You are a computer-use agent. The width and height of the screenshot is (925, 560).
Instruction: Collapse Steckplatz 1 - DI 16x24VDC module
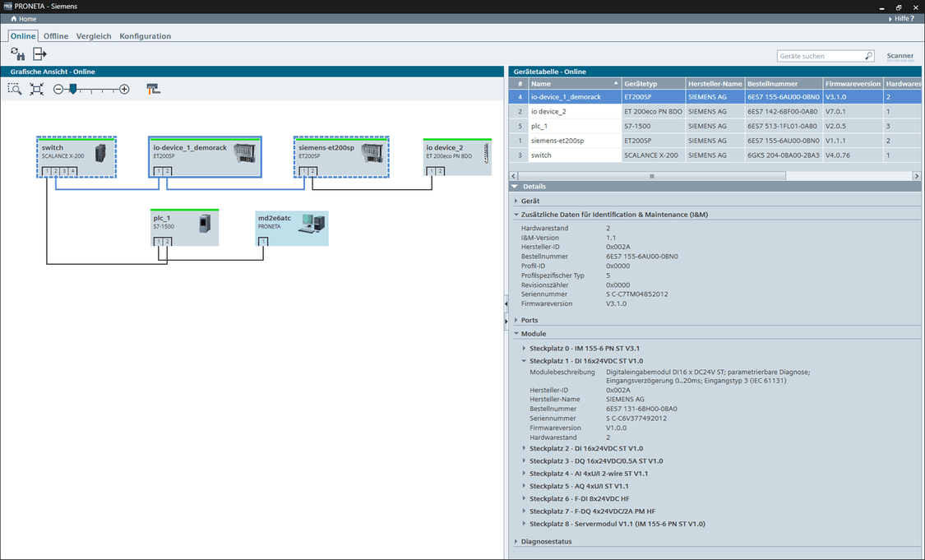coord(525,360)
